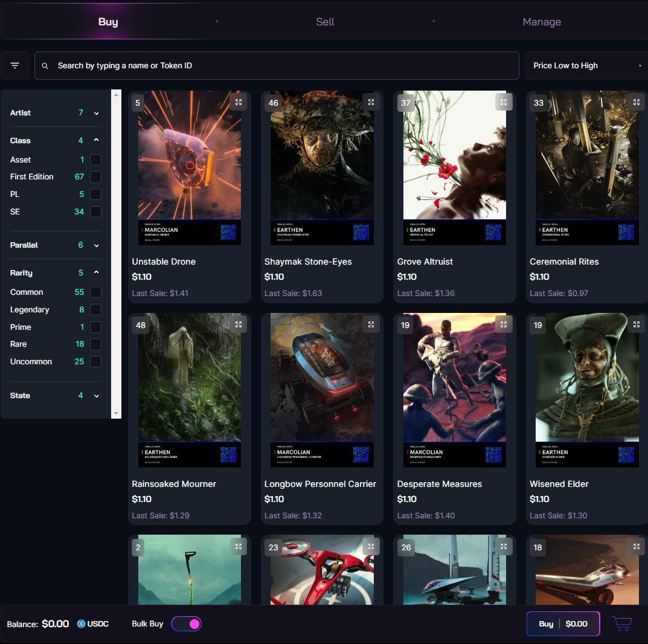648x644 pixels.
Task: Click the search magnifier icon
Action: (x=45, y=66)
